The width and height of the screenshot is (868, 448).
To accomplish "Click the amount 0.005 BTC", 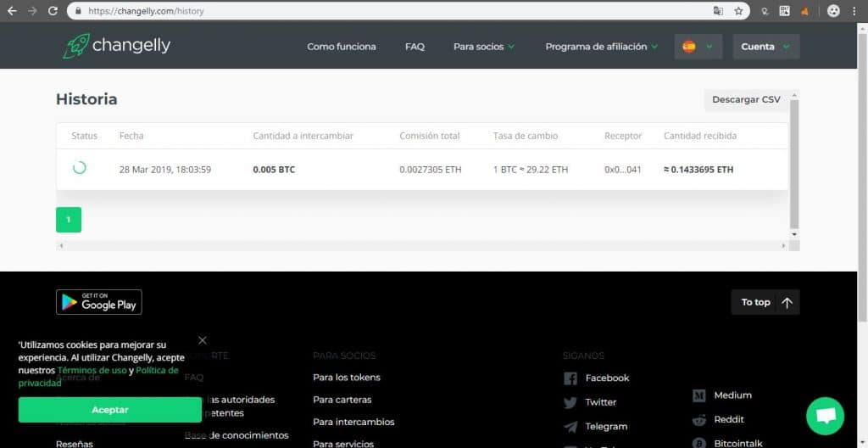I will (274, 170).
